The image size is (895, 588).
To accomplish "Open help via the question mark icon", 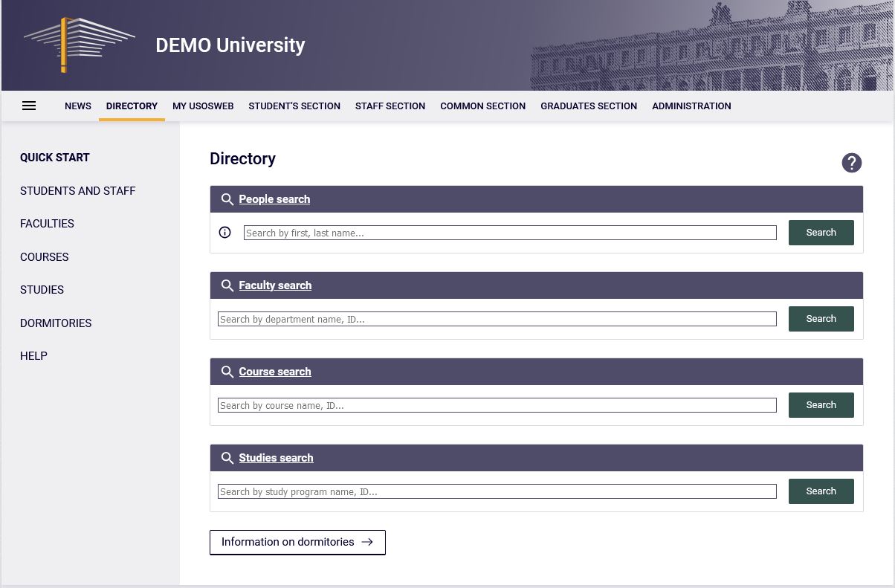I will click(852, 162).
